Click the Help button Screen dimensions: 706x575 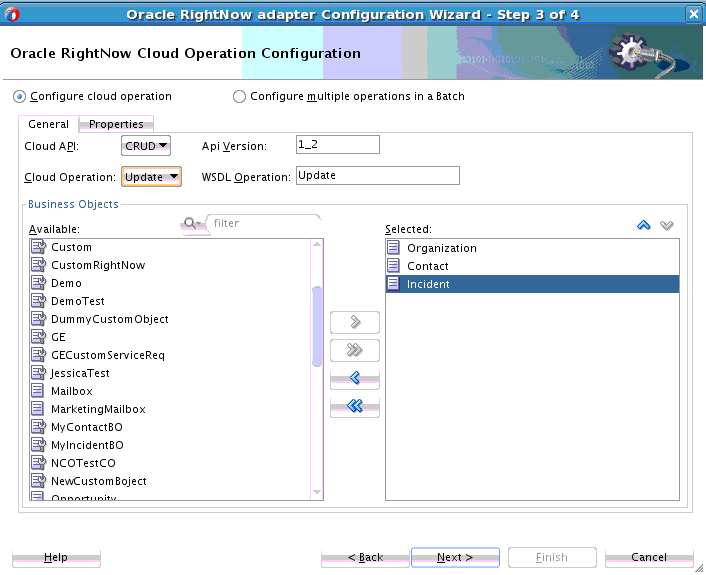pyautogui.click(x=56, y=557)
